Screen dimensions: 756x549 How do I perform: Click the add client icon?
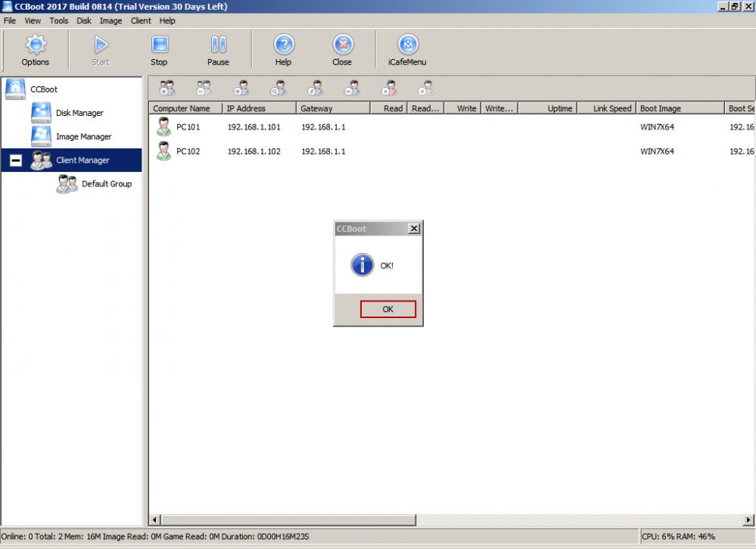point(241,89)
